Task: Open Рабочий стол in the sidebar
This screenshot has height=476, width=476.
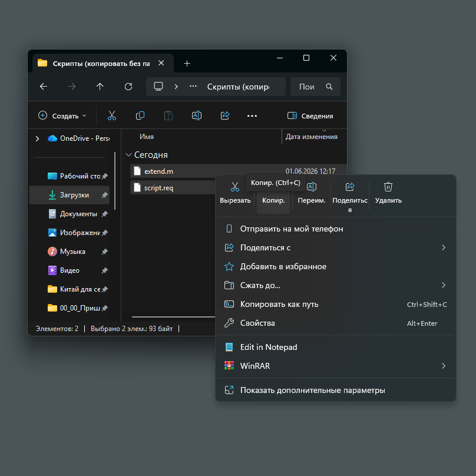Action: coord(70,176)
